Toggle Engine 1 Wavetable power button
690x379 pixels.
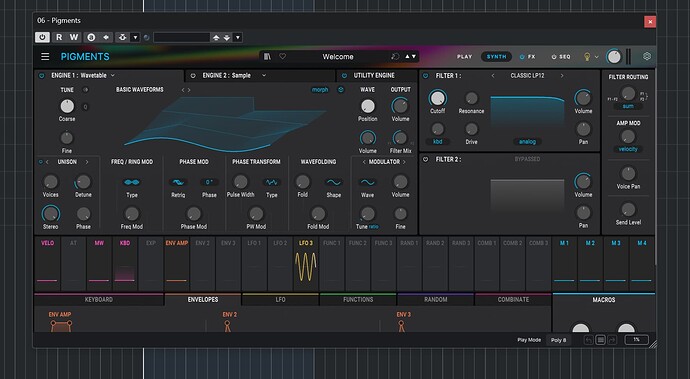[x=42, y=76]
